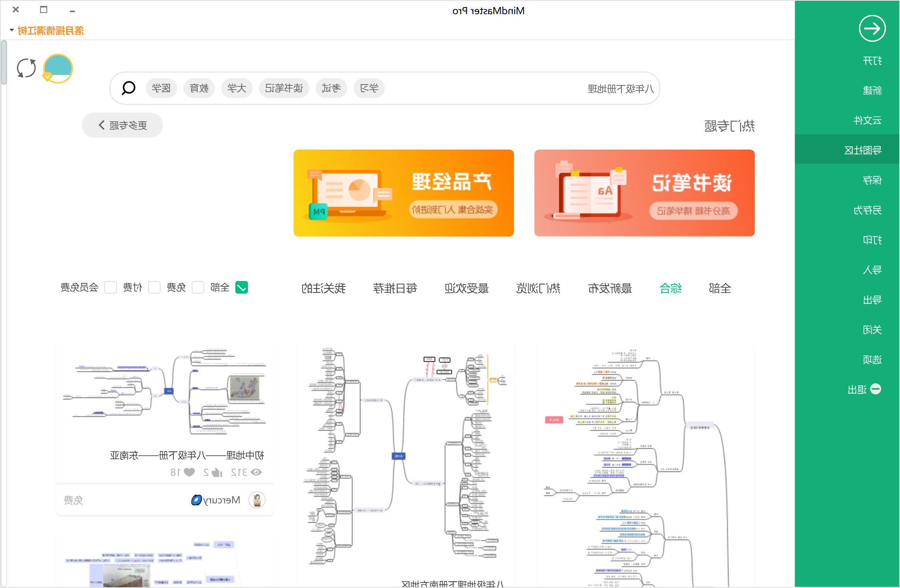This screenshot has height=588, width=900.
Task: Switch to the 我关注的 tab
Action: (x=323, y=288)
